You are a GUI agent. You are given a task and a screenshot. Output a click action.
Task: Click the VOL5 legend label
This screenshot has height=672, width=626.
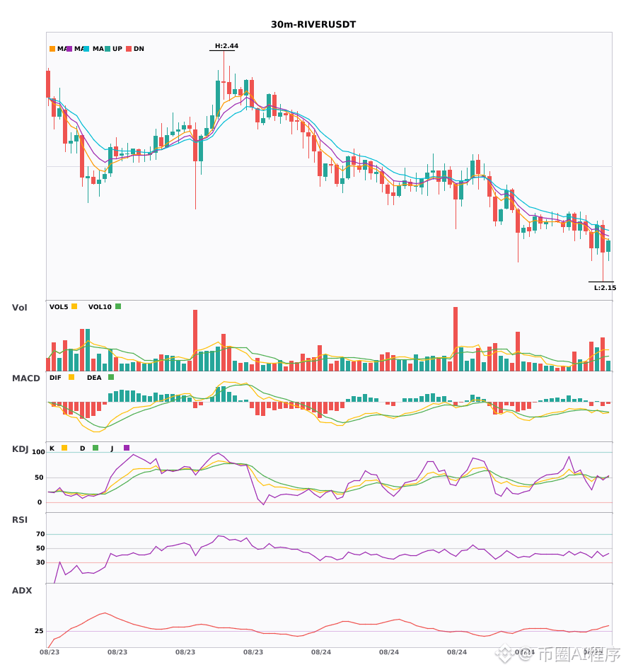(x=59, y=307)
